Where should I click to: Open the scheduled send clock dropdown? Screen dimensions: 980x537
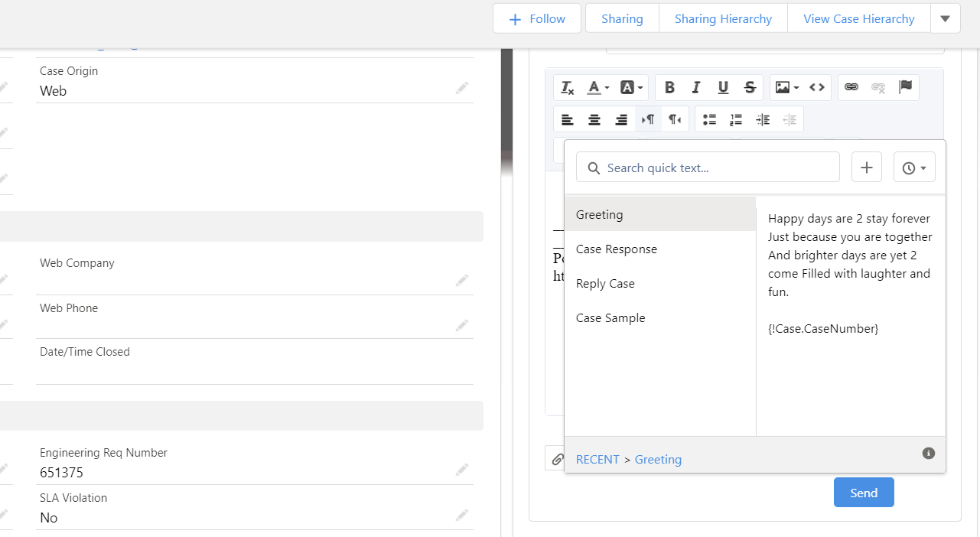tap(914, 167)
